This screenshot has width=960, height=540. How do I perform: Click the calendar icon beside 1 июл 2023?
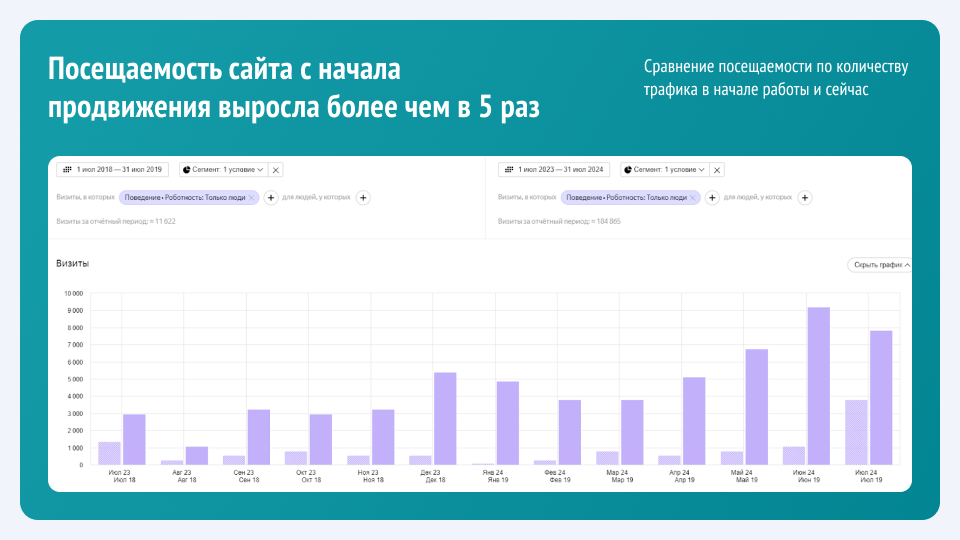[509, 170]
